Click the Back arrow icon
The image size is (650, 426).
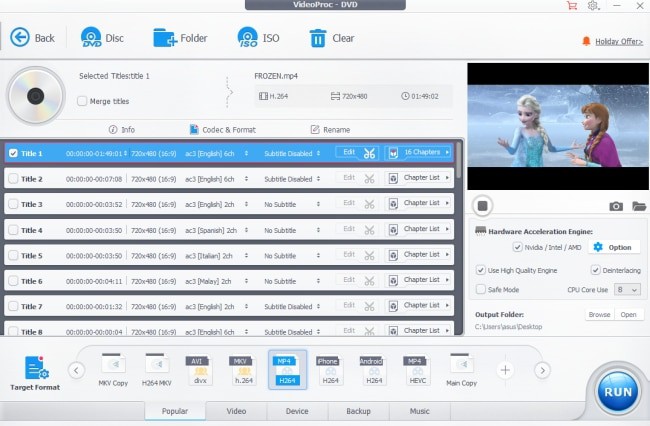click(19, 38)
